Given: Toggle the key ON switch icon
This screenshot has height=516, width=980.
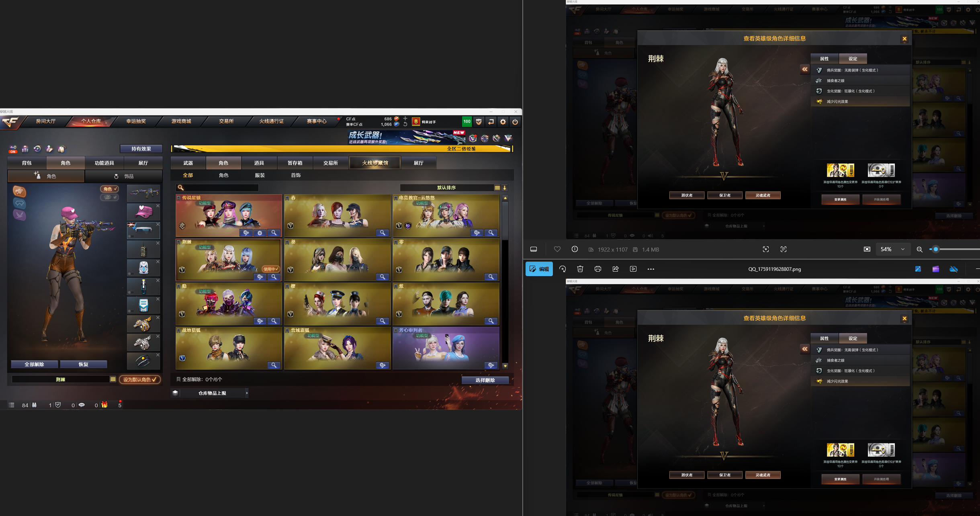Looking at the screenshot, I should 13,149.
